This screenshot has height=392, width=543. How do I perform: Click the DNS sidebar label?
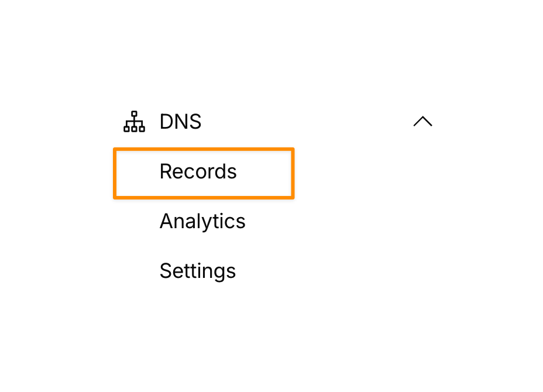coord(181,122)
